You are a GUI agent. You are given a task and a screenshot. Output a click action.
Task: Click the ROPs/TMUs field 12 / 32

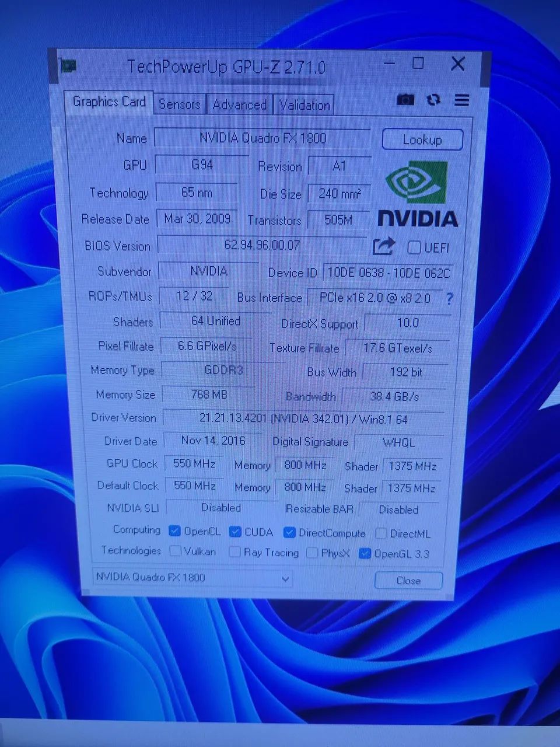tap(194, 296)
